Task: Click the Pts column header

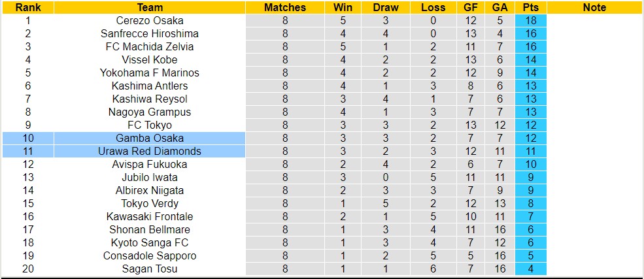Action: (x=530, y=8)
